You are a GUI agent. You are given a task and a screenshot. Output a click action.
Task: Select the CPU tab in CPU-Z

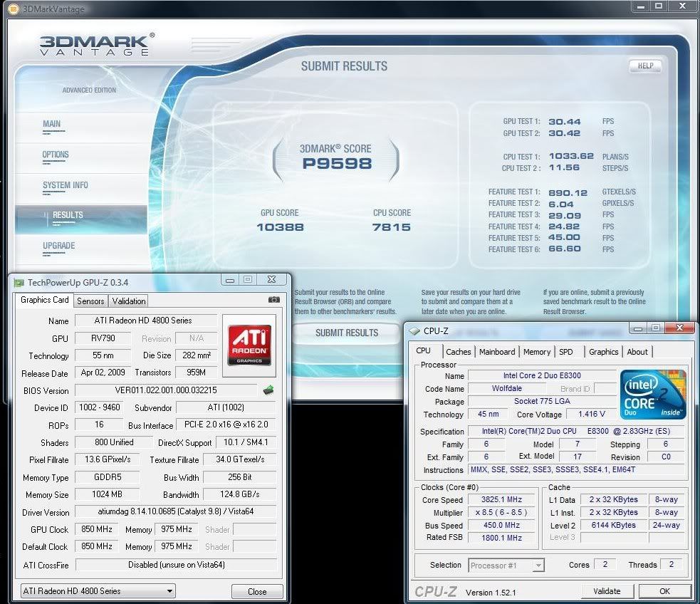(x=423, y=351)
